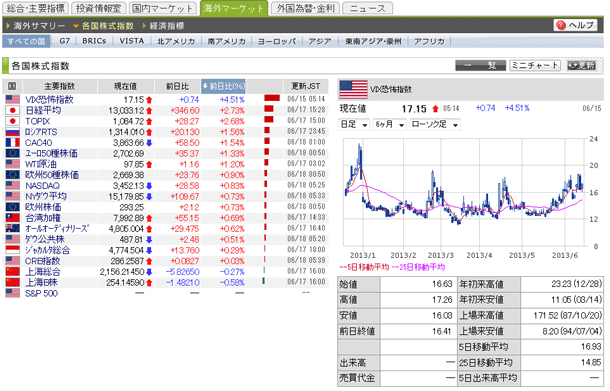Click red up arrow in TOPIX row
The width and height of the screenshot is (610, 391).
pyautogui.click(x=149, y=122)
